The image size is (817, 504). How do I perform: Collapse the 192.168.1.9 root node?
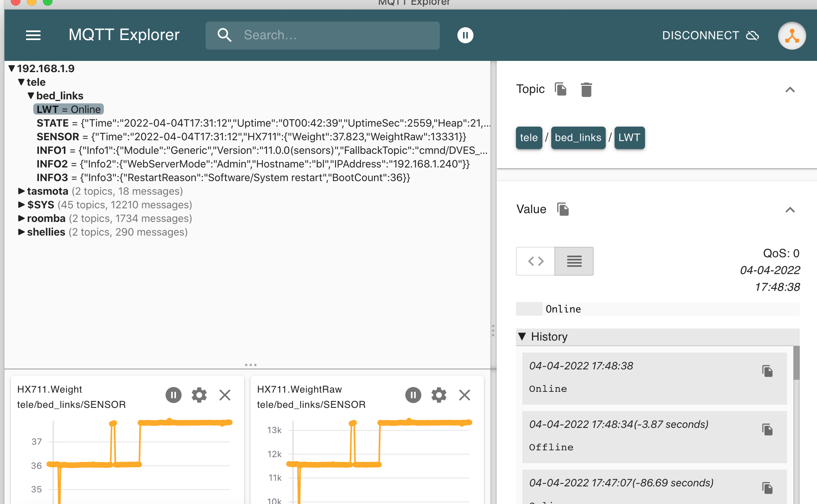[x=12, y=69]
